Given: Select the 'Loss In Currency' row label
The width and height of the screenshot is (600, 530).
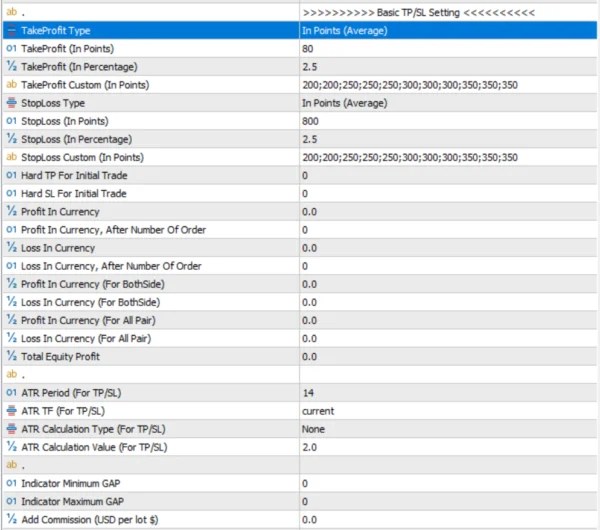Looking at the screenshot, I should (58, 248).
